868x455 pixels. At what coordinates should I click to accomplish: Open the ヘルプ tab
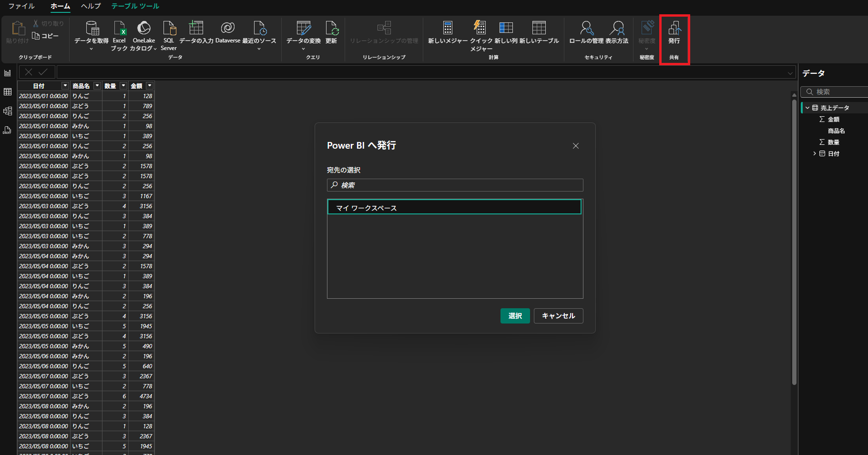[91, 6]
